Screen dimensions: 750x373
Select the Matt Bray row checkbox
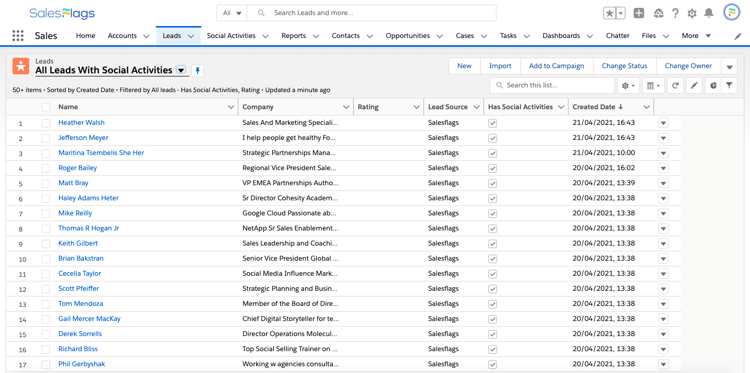[x=45, y=183]
